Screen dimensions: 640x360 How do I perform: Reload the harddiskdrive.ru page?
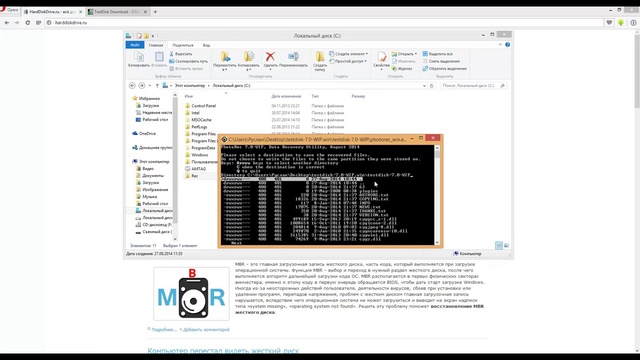pos(28,23)
